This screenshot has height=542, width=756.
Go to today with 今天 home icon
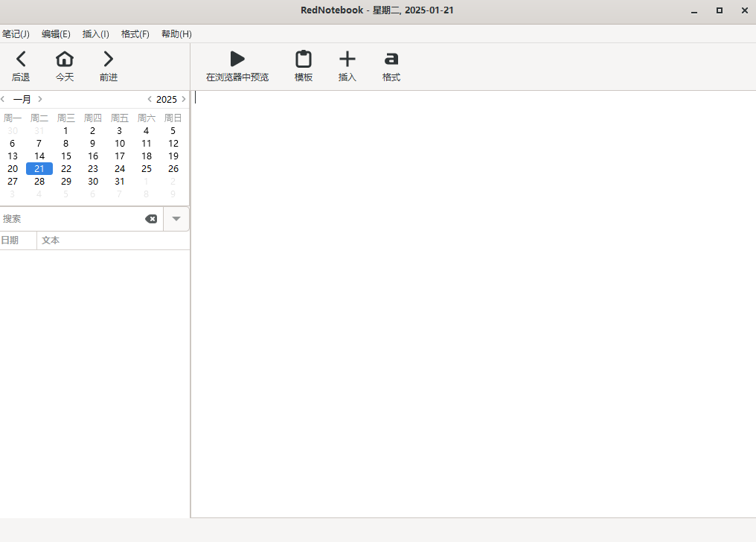pyautogui.click(x=65, y=60)
